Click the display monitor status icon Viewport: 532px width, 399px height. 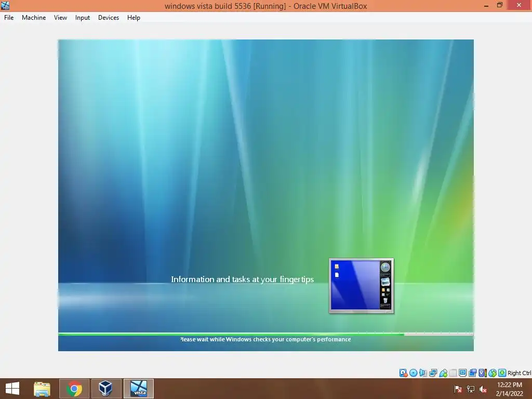(x=462, y=373)
